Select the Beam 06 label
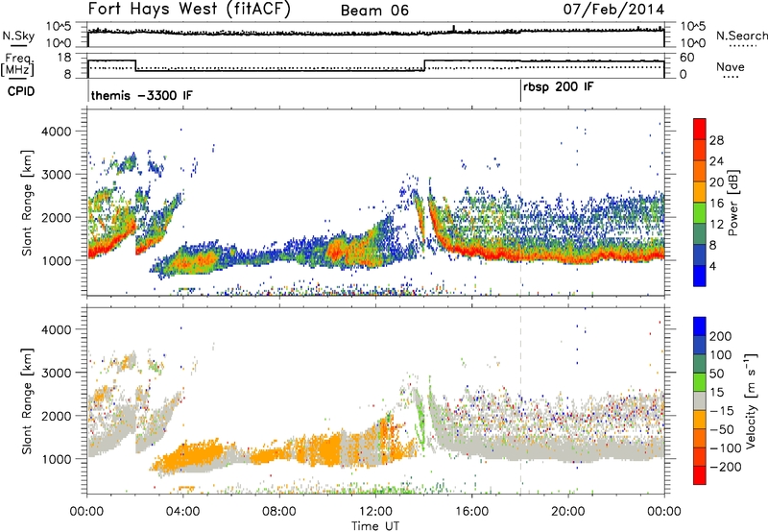Viewport: 768px width, 532px height. pyautogui.click(x=374, y=11)
